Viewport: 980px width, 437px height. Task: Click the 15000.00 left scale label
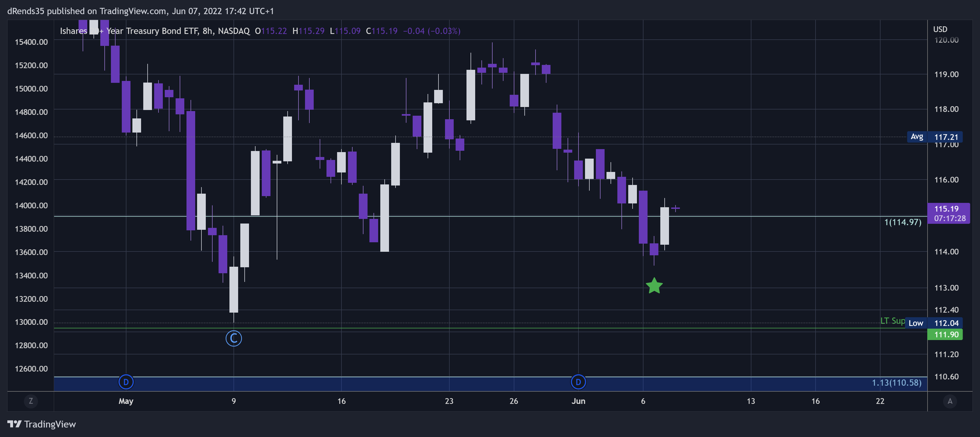[x=31, y=89]
